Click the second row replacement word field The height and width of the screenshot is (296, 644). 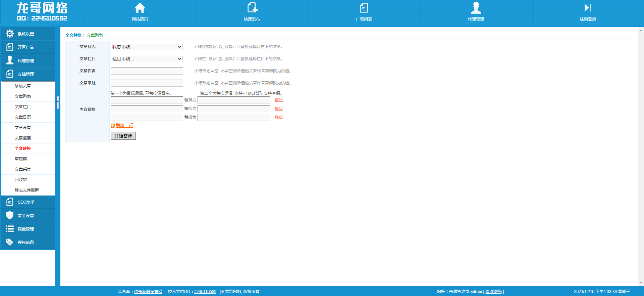tap(234, 109)
